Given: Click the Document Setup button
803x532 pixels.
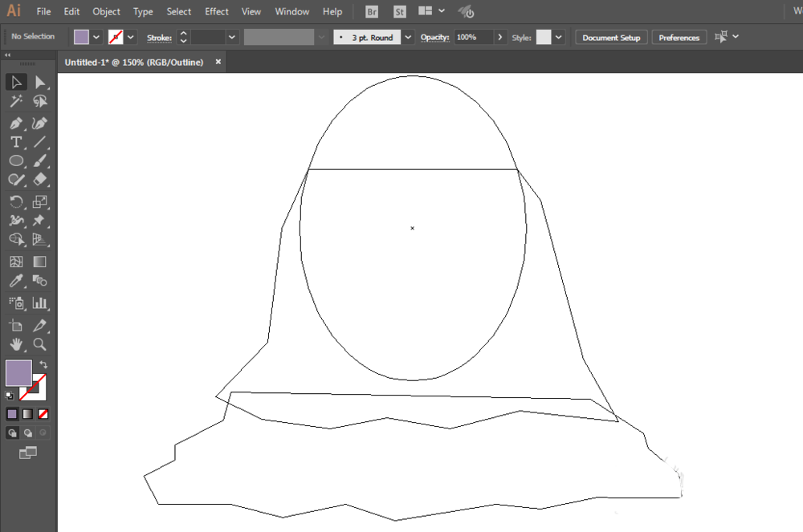Looking at the screenshot, I should click(611, 38).
